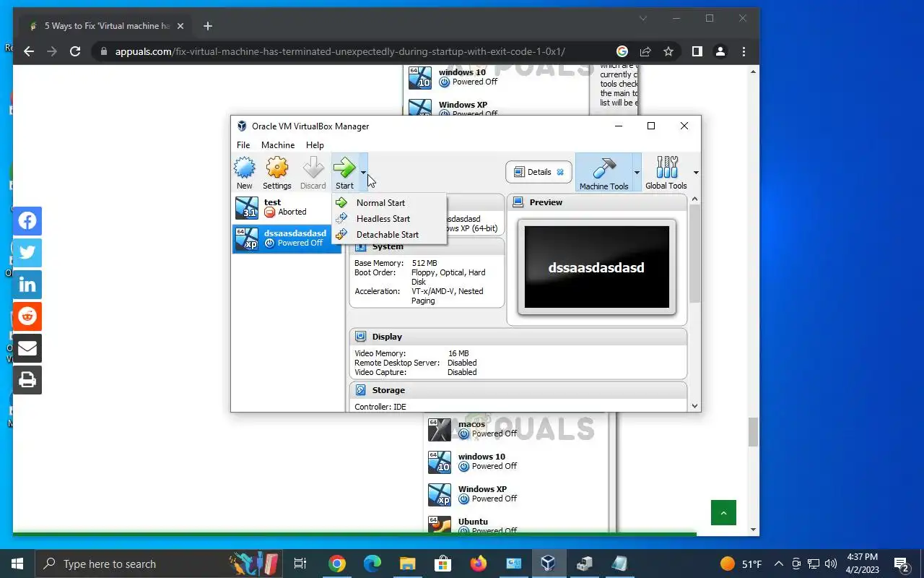924x578 pixels.
Task: Open Microsoft Edge from the taskbar
Action: point(372,564)
